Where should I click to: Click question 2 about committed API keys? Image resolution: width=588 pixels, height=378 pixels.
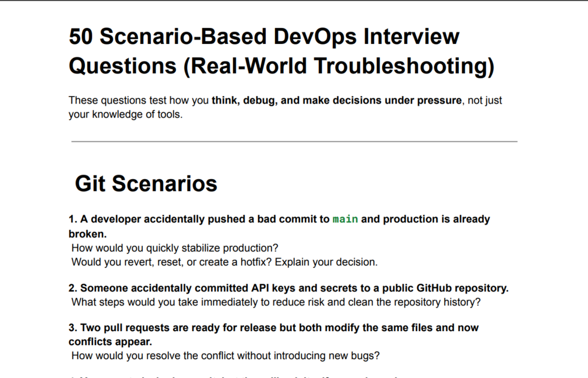(288, 288)
